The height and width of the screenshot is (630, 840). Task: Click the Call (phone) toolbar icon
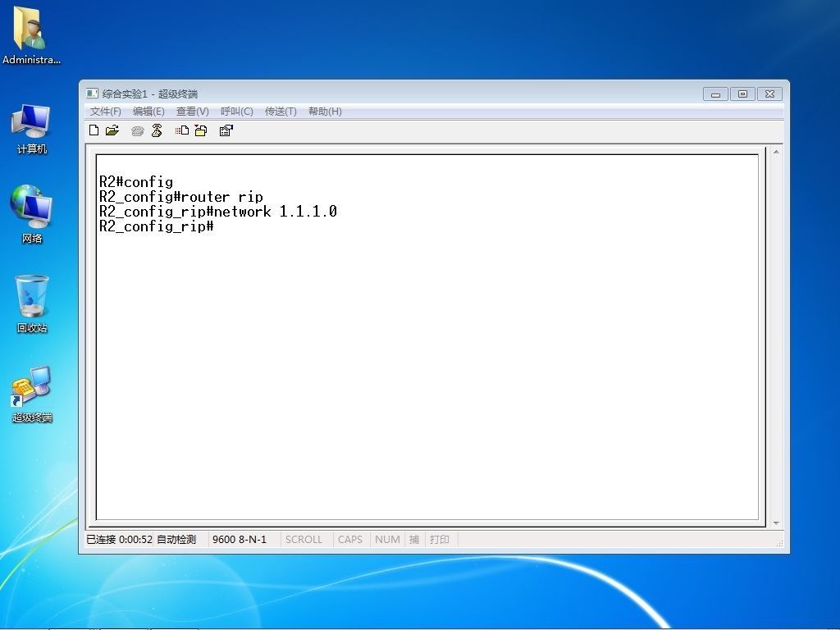[138, 130]
